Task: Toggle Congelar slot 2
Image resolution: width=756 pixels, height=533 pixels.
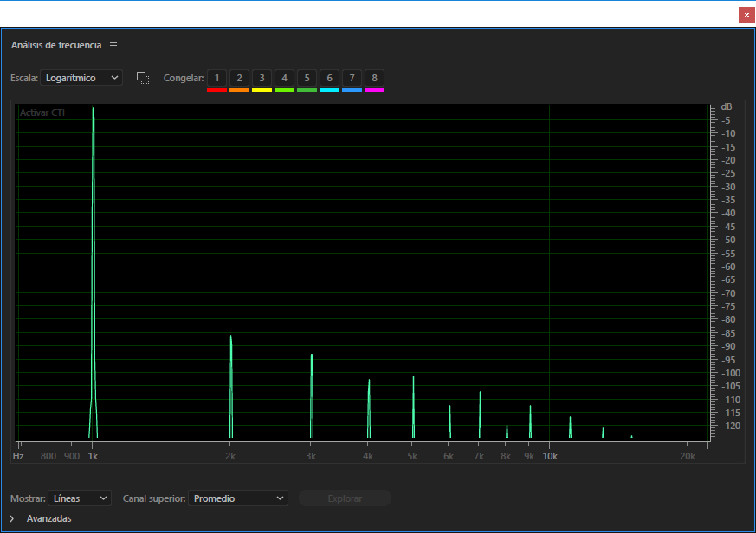Action: 239,78
